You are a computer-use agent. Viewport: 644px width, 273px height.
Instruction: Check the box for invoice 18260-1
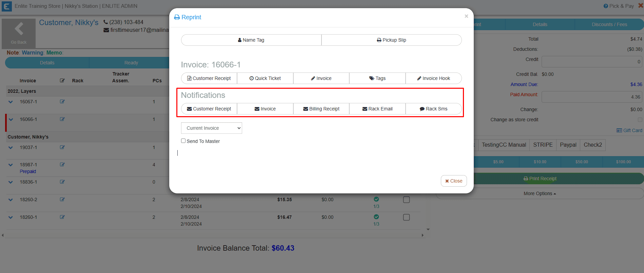tap(406, 217)
